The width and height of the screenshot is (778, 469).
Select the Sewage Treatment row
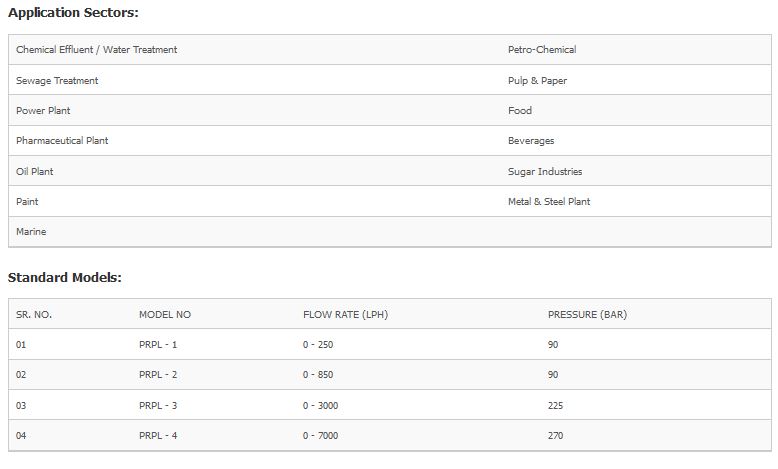pos(57,81)
